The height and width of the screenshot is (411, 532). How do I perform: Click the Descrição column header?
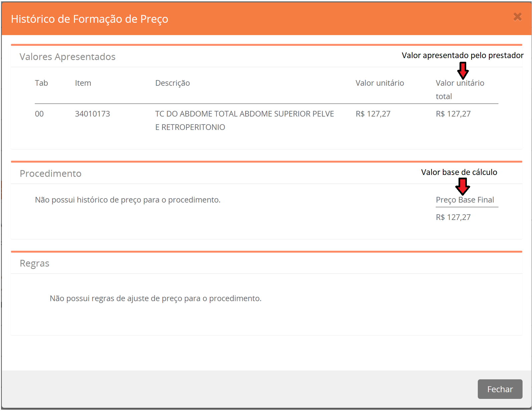coord(172,83)
